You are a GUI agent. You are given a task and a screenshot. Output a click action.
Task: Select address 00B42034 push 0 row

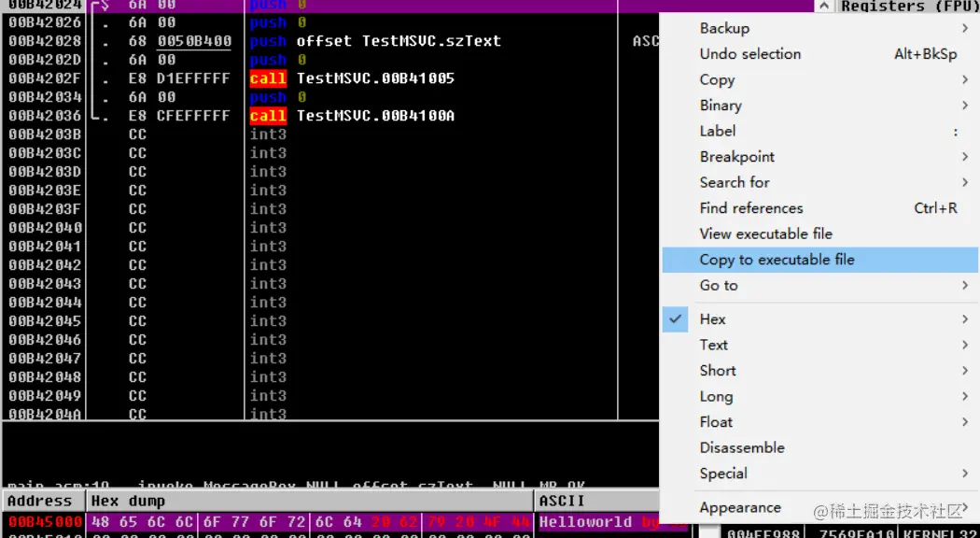[45, 97]
